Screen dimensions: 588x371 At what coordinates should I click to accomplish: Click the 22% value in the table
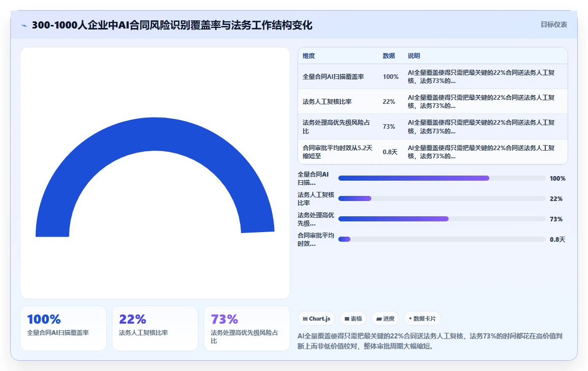[389, 102]
